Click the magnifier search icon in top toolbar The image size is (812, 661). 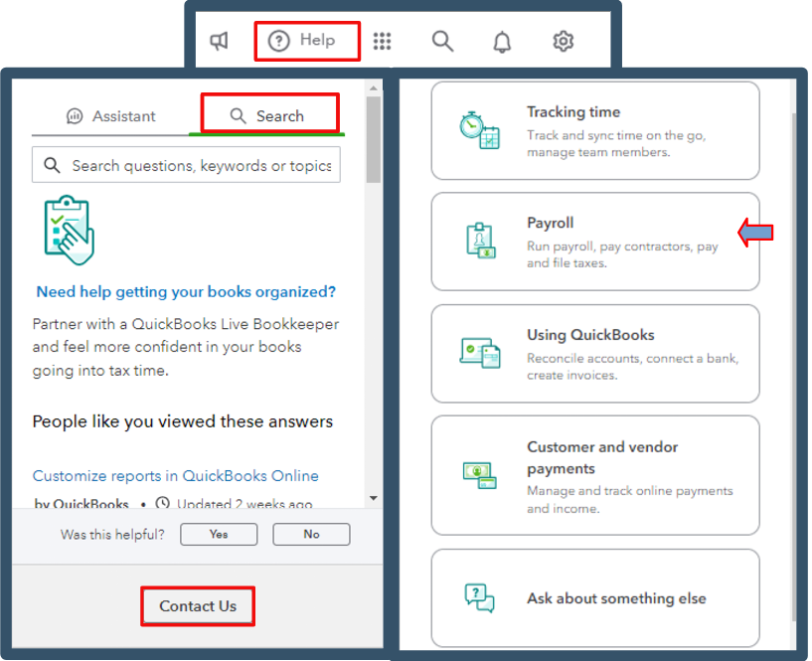click(442, 41)
